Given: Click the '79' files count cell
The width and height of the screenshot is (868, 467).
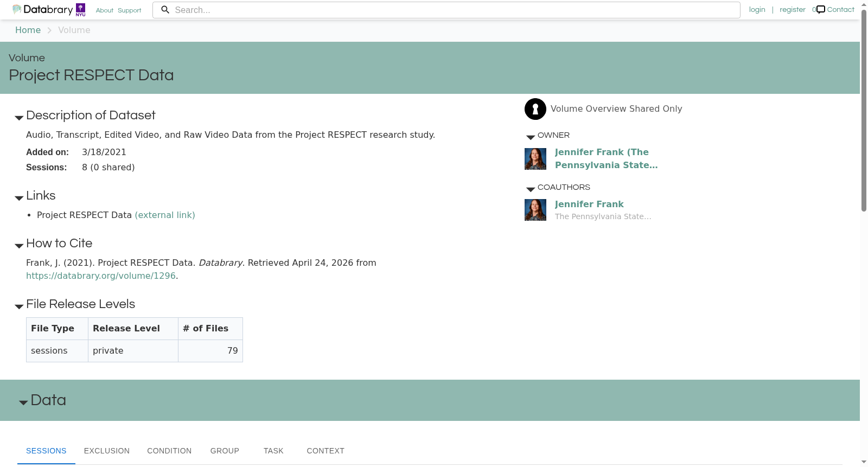Looking at the screenshot, I should (210, 351).
